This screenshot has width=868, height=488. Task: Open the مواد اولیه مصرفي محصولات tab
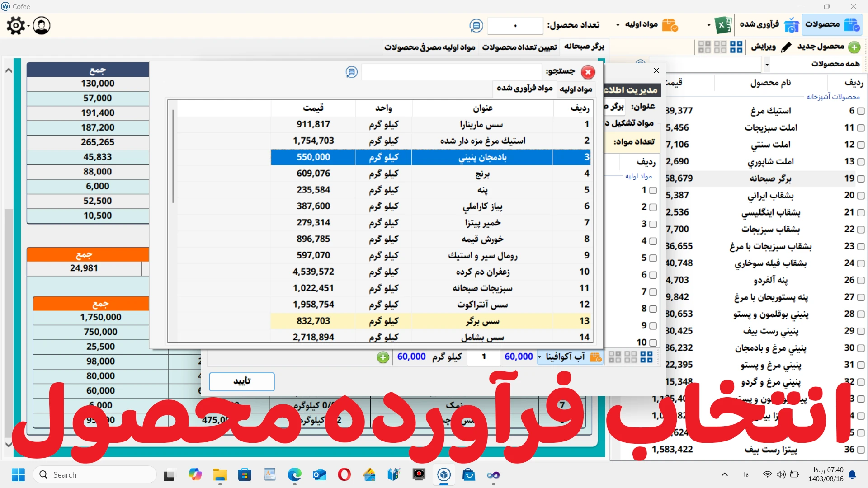tap(429, 47)
